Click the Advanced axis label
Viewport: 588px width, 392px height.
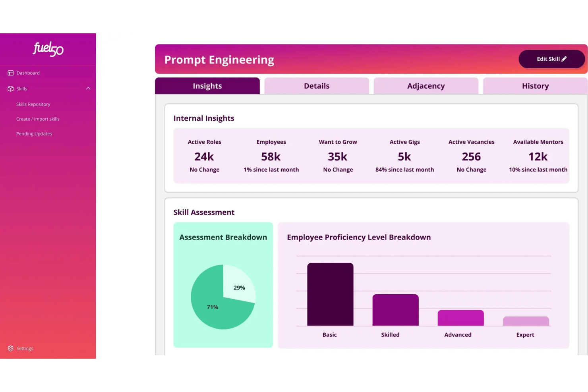(458, 335)
